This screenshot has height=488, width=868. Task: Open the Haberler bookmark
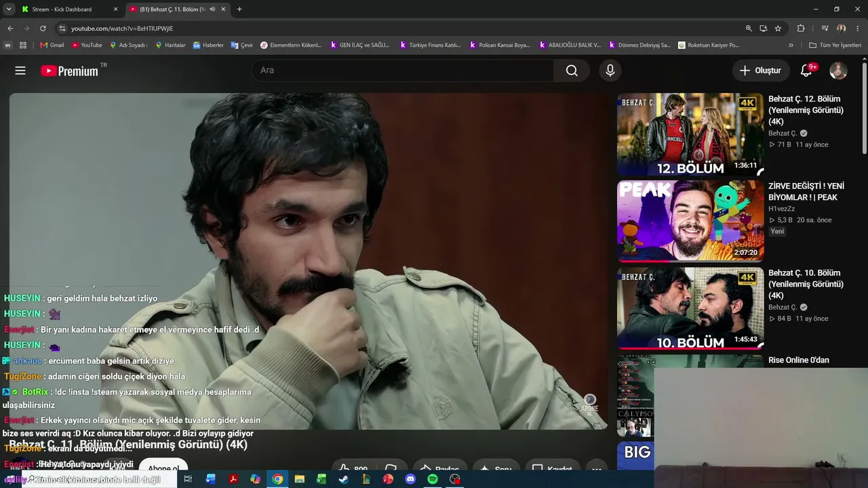208,45
